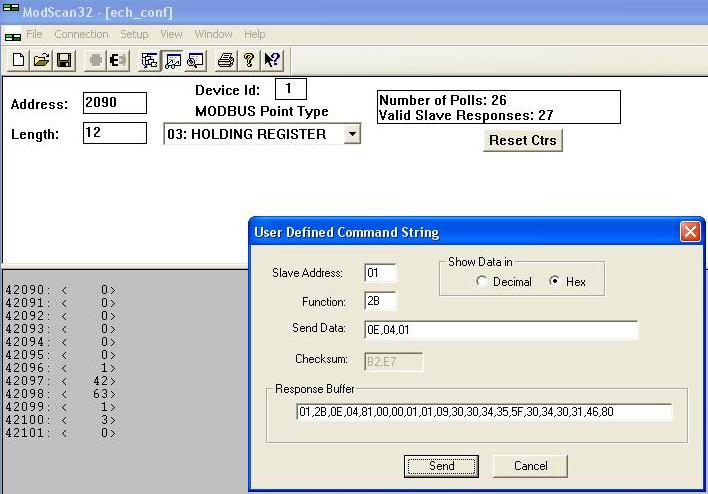
Task: Click the New document toolbar icon
Action: [x=19, y=60]
